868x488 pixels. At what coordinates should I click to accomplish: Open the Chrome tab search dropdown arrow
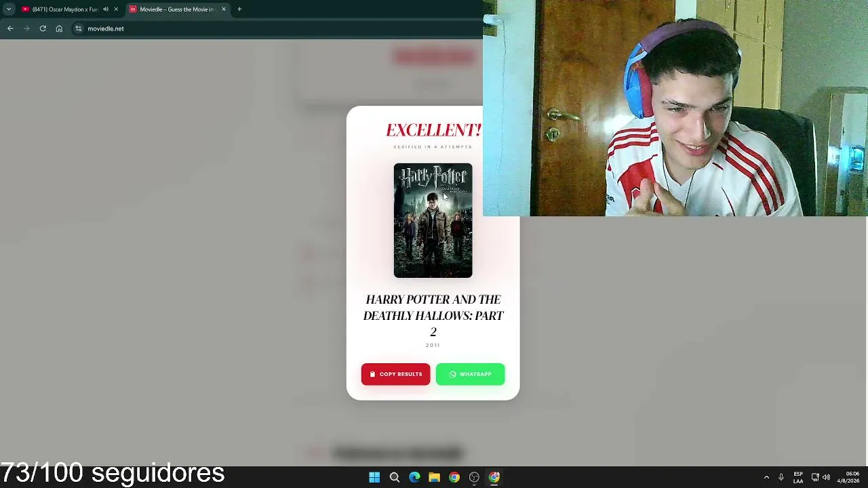(9, 9)
